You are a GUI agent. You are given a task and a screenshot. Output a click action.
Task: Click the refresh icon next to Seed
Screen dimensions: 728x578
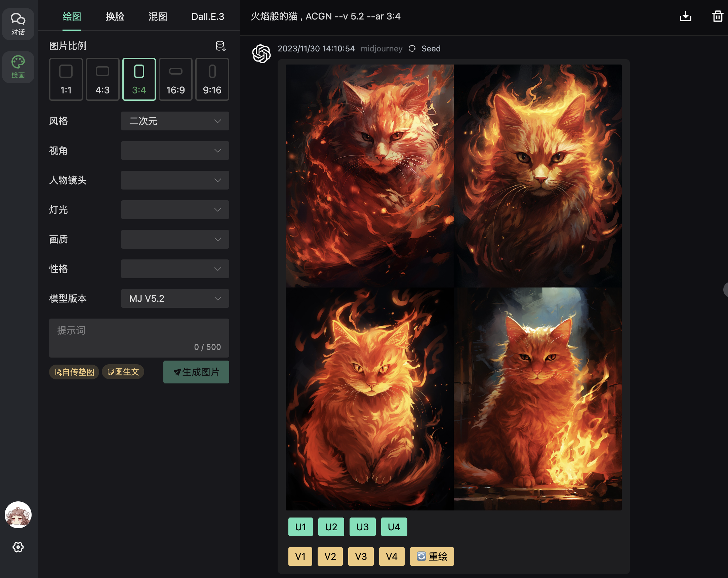click(412, 49)
